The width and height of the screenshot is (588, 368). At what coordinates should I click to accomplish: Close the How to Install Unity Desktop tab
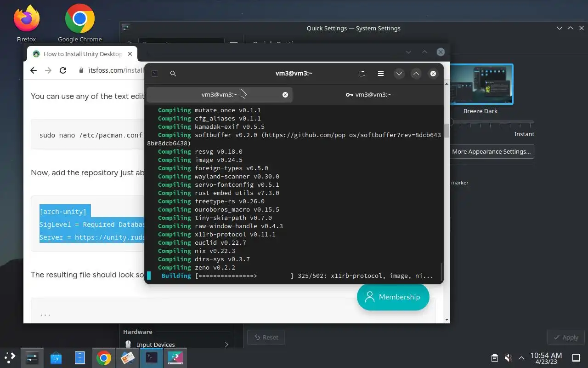(x=130, y=54)
